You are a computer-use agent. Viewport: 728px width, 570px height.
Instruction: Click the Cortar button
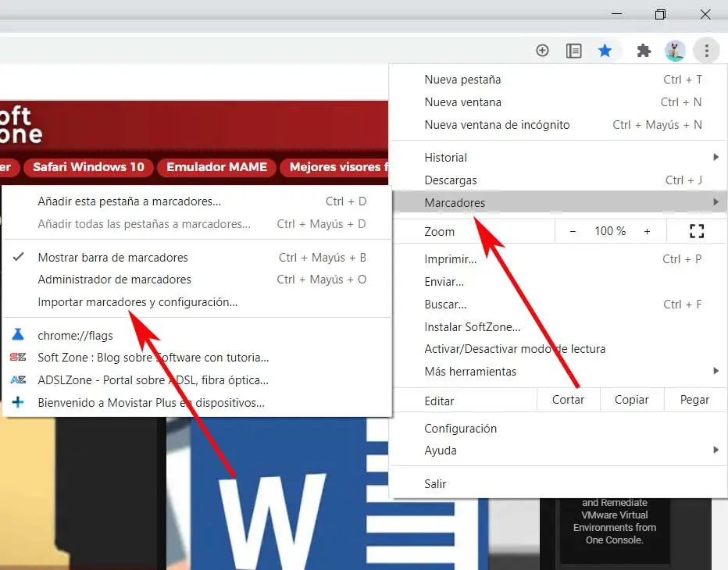pyautogui.click(x=569, y=400)
